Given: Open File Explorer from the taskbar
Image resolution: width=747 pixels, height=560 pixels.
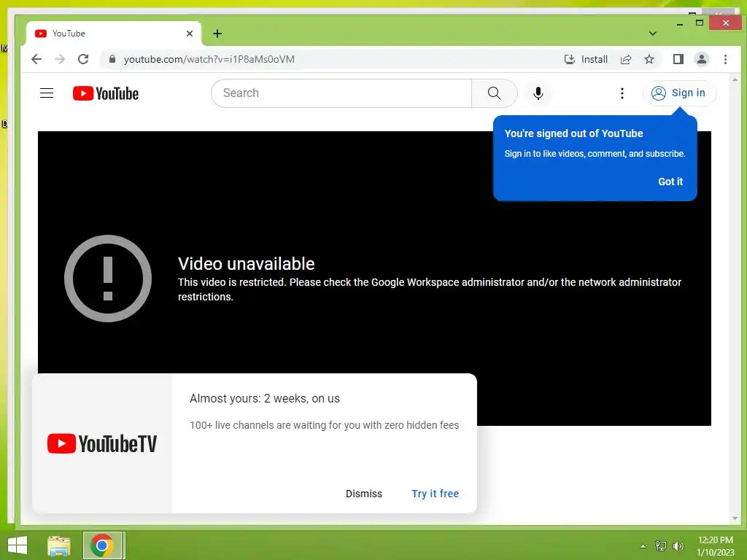Looking at the screenshot, I should pos(58,545).
